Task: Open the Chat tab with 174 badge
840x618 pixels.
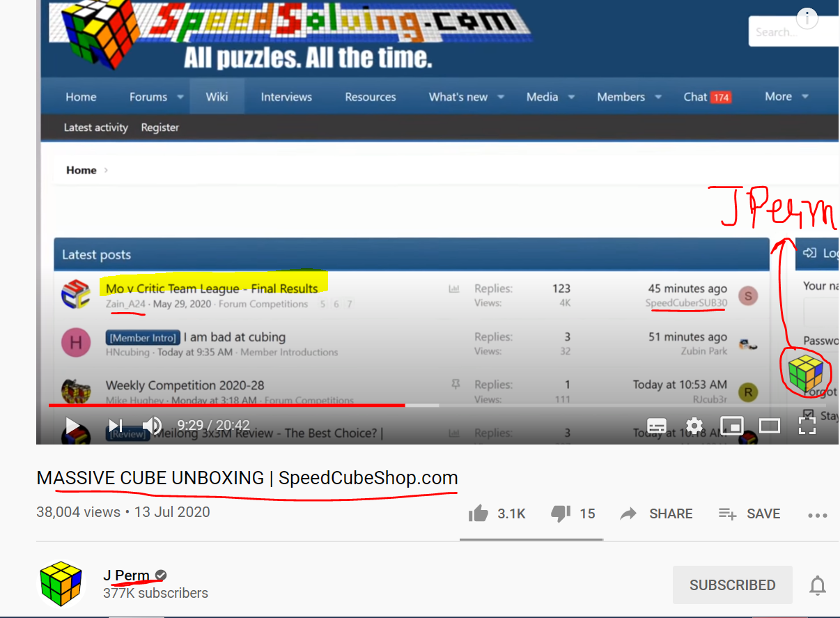Action: click(x=707, y=97)
